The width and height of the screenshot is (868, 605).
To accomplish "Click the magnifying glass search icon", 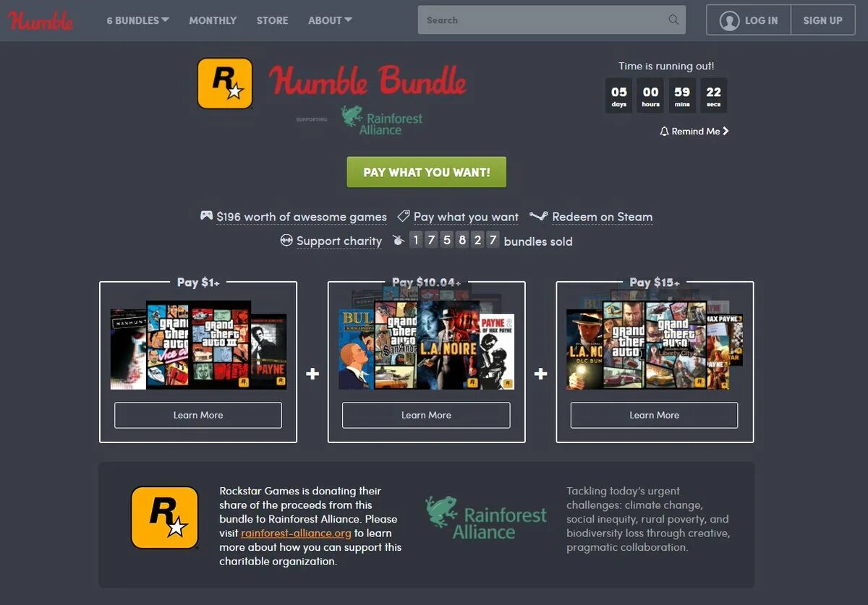I will click(x=673, y=20).
